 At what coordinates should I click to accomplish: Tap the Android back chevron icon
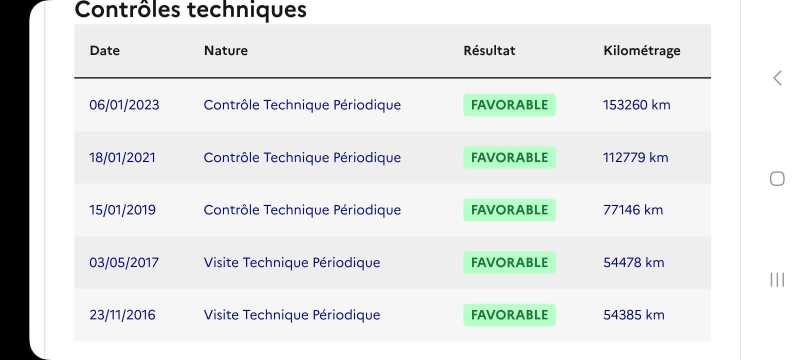point(777,78)
